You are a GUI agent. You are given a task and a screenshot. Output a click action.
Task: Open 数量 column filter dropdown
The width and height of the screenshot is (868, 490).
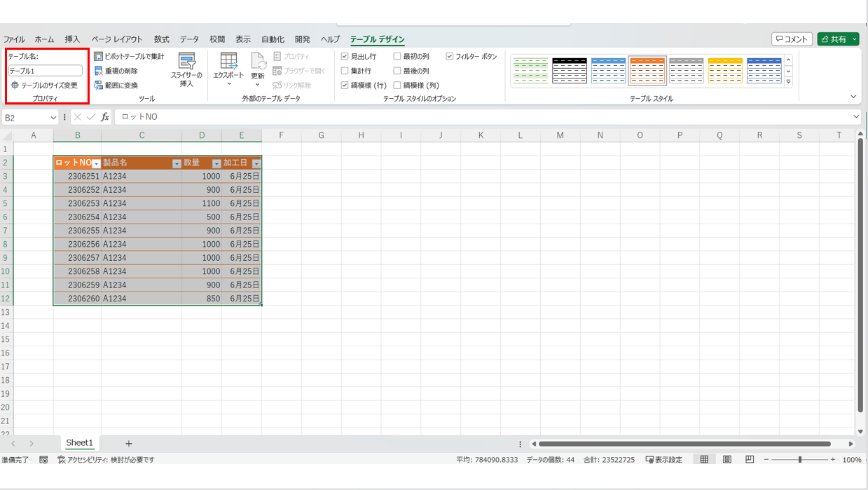click(216, 163)
